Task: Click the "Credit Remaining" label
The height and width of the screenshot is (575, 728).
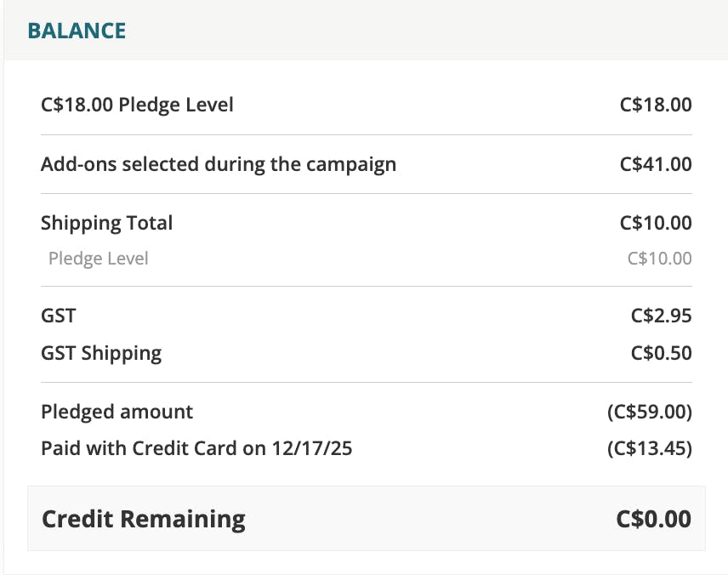Action: coord(143,519)
